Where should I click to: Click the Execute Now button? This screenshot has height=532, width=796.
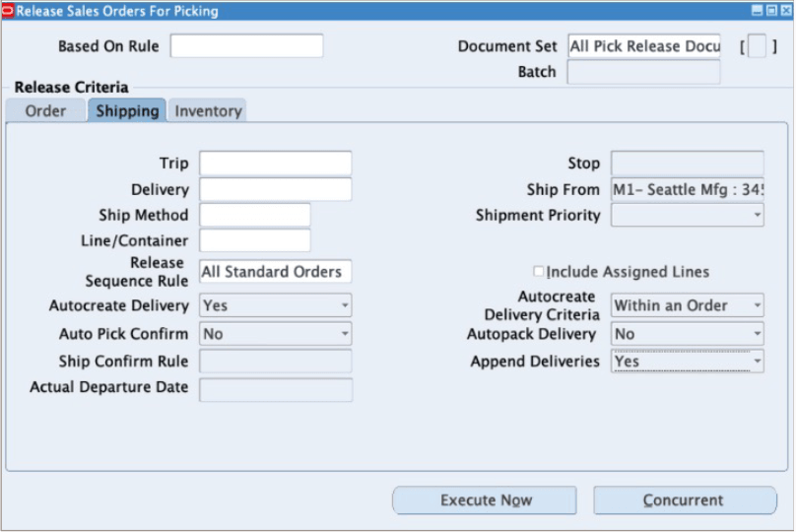[x=485, y=500]
